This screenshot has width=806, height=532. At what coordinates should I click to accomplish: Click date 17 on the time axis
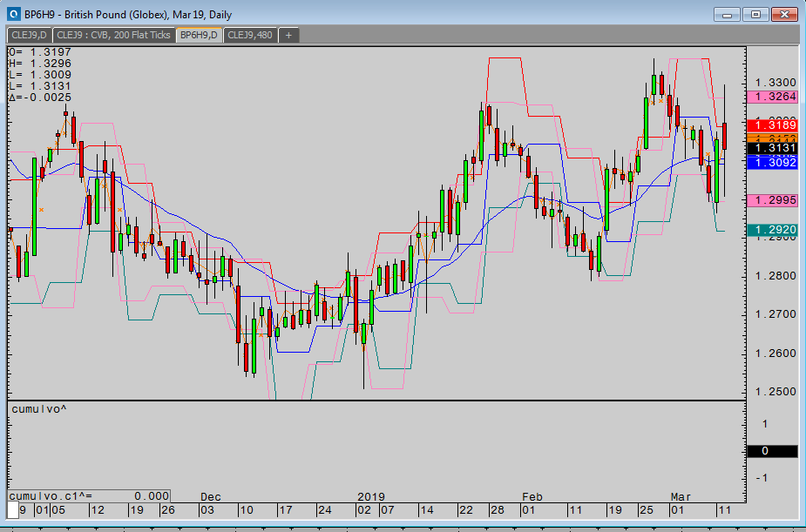[285, 510]
